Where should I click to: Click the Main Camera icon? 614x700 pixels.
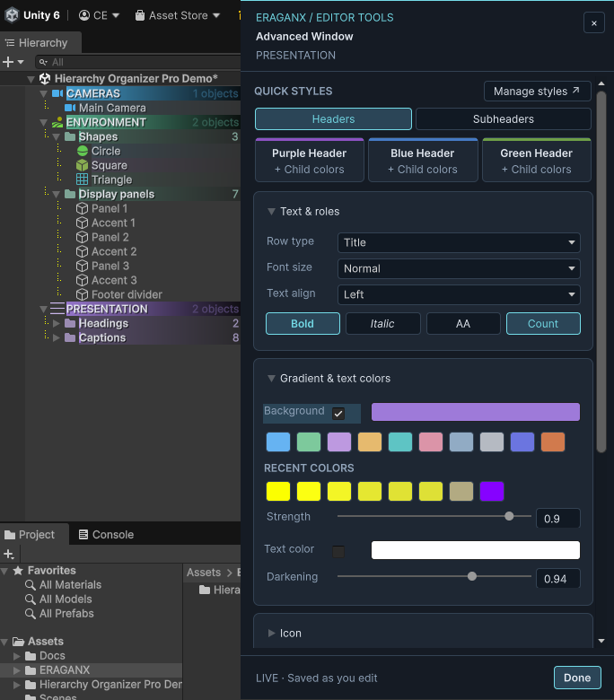[x=70, y=108]
